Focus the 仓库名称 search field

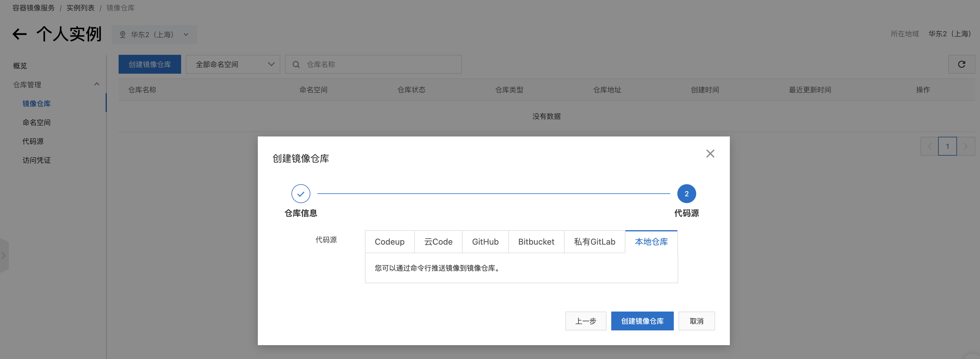pos(381,65)
